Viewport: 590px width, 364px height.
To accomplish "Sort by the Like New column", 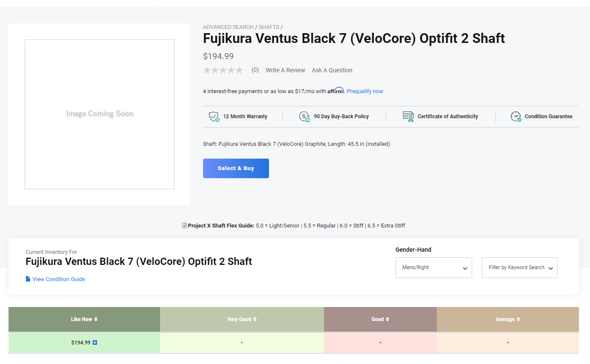I will pos(84,319).
